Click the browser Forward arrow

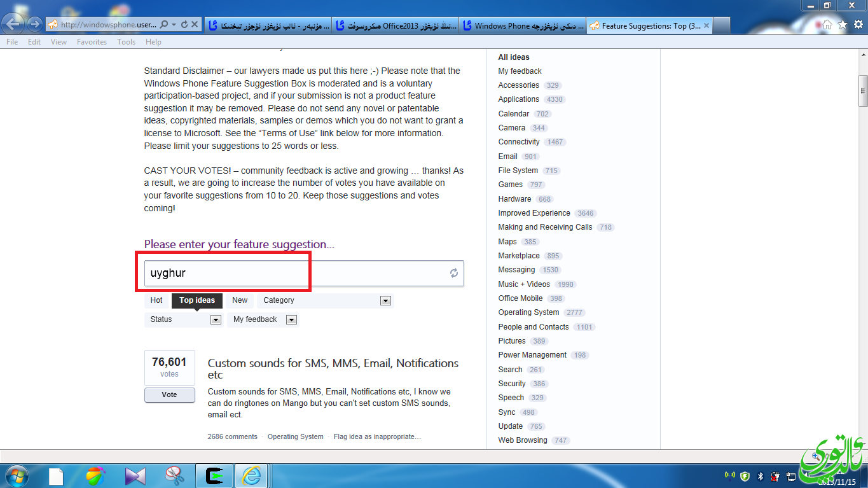(35, 25)
